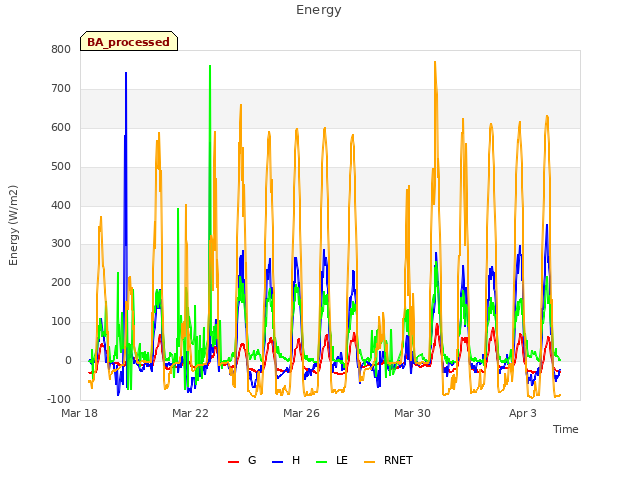The width and height of the screenshot is (640, 480).
Task: Toggle the LE series legend entry
Action: (x=332, y=460)
